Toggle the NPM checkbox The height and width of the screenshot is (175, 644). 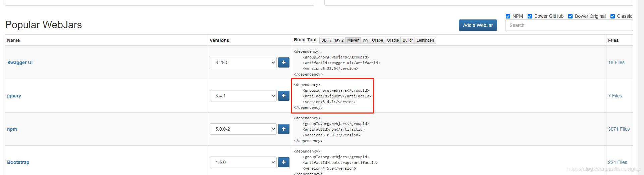click(508, 16)
